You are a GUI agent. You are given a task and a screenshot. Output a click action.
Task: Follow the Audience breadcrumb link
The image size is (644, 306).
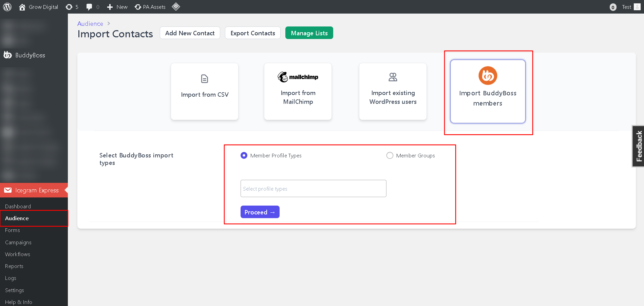(x=90, y=23)
